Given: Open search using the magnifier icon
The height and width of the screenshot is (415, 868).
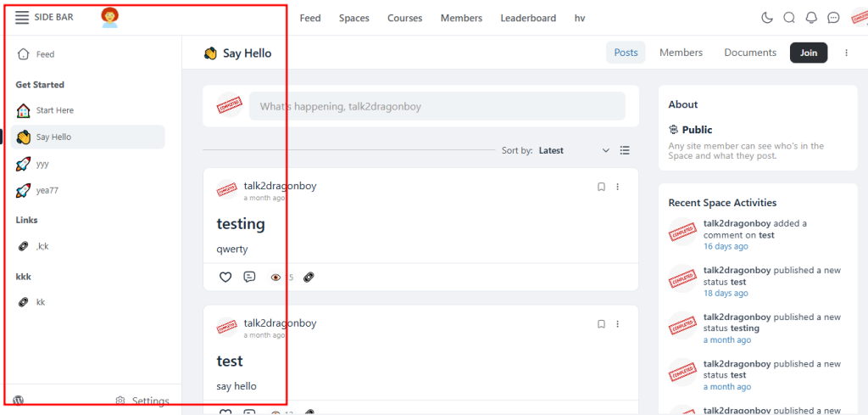Looking at the screenshot, I should (789, 18).
